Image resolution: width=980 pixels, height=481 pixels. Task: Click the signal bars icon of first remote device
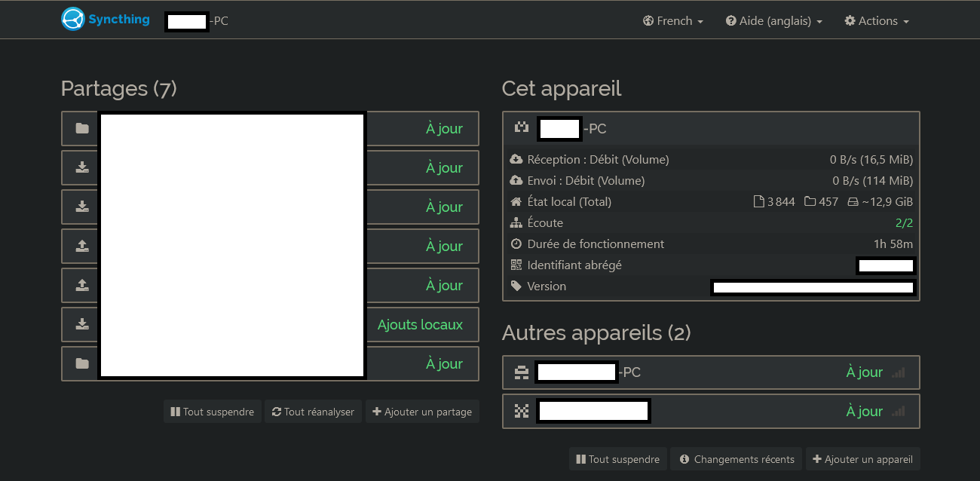pos(898,372)
